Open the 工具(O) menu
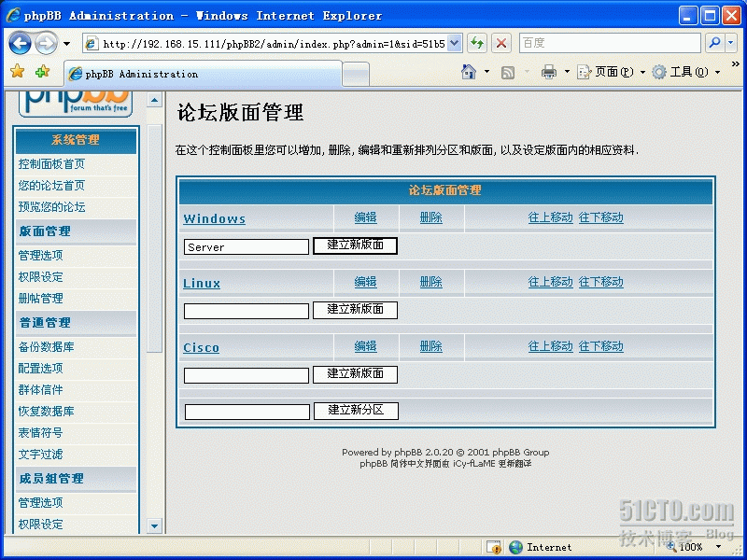Screen dimensions: 747x560 click(x=686, y=72)
